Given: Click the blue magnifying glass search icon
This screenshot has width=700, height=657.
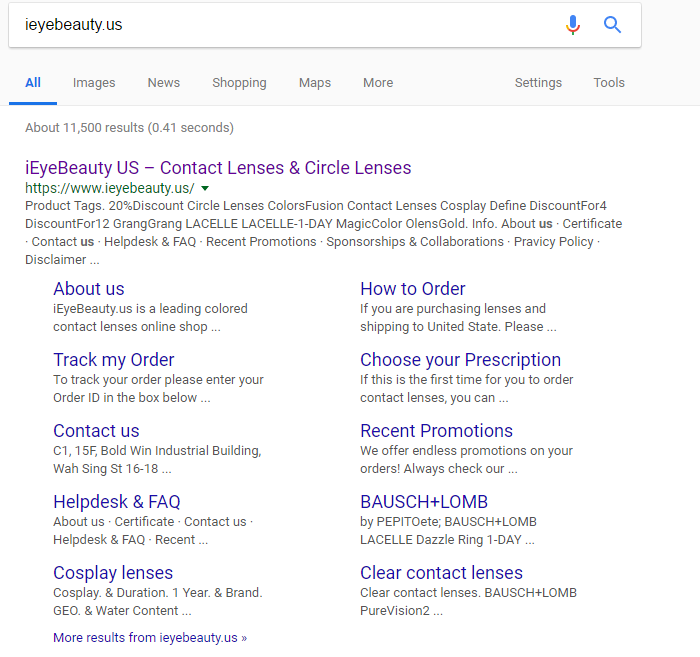Looking at the screenshot, I should click(x=612, y=25).
